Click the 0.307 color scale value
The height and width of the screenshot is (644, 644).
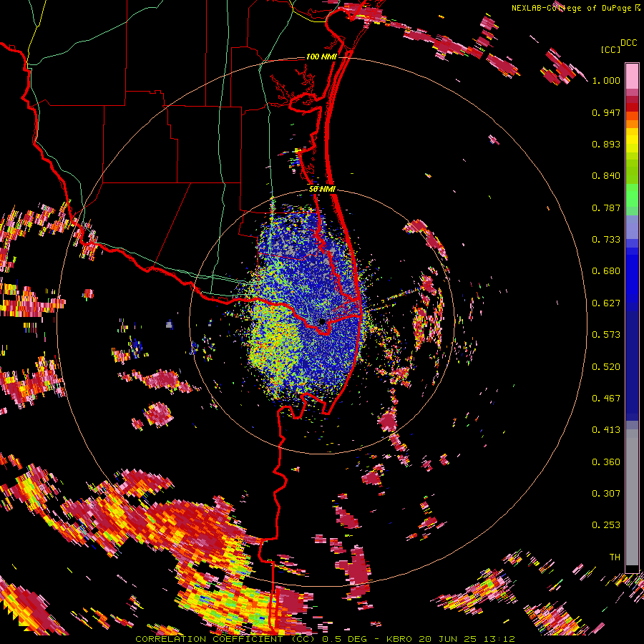tap(606, 494)
